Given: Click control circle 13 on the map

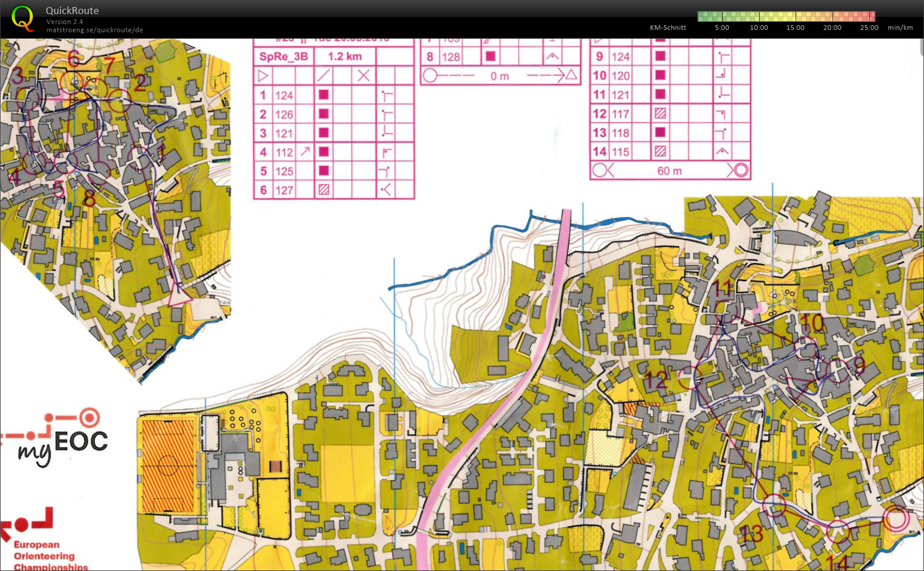Looking at the screenshot, I should coord(775,505).
